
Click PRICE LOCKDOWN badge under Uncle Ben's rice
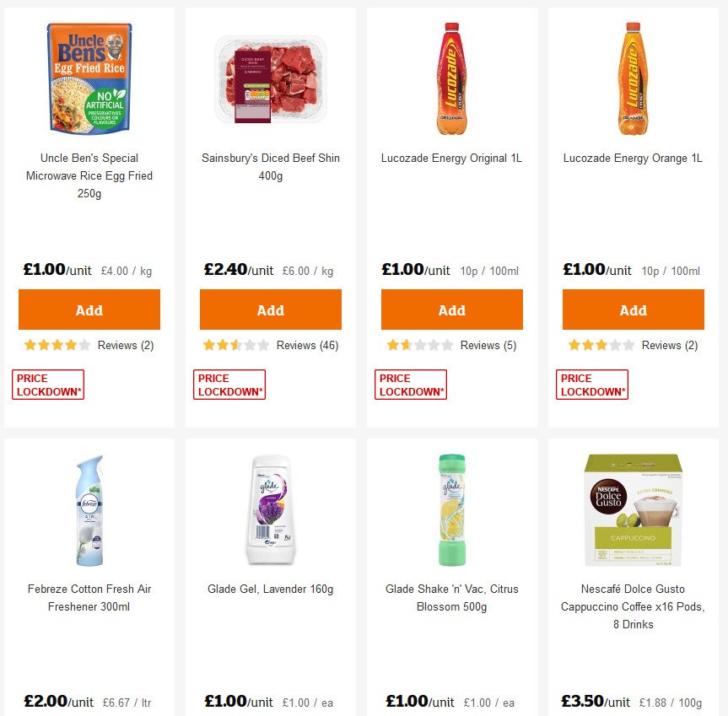(48, 384)
